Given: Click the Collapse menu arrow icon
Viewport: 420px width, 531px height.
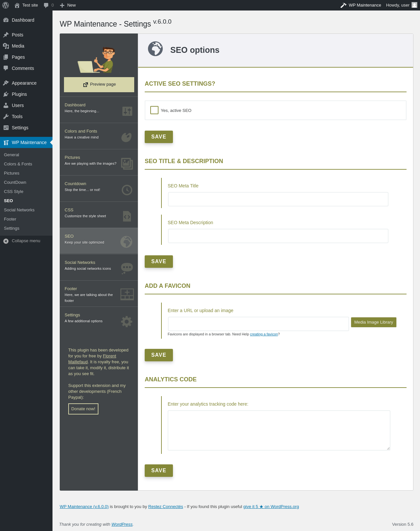Looking at the screenshot, I should [6, 241].
